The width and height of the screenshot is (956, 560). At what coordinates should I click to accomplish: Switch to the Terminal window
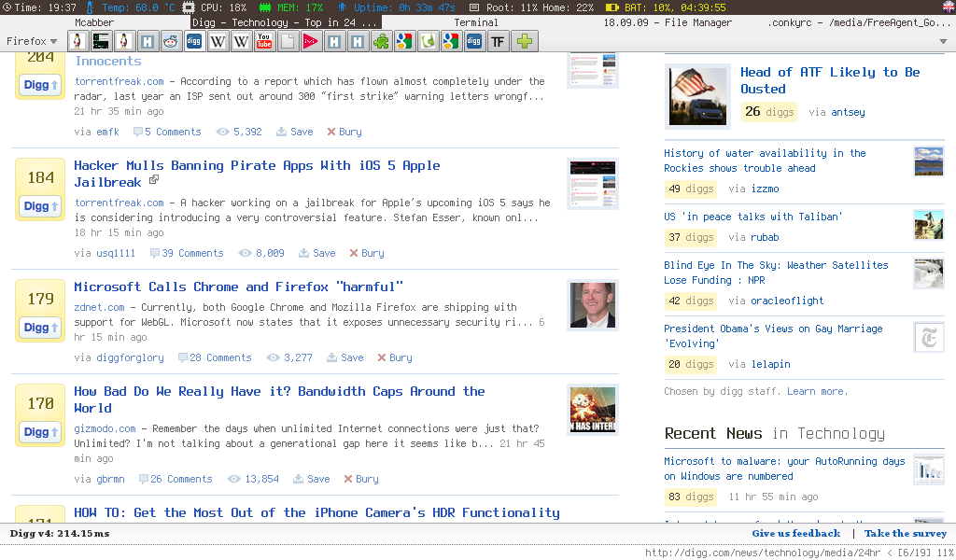click(476, 22)
